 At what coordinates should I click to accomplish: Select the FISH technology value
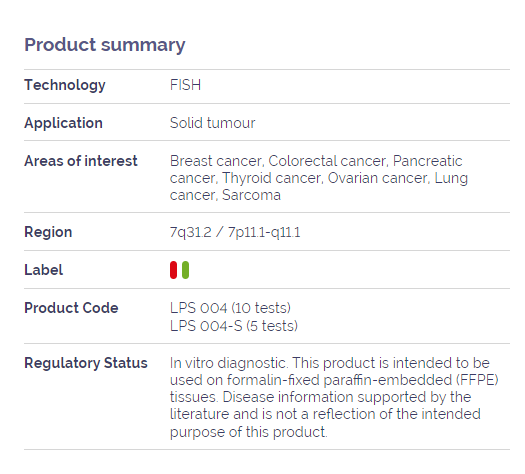coord(185,85)
